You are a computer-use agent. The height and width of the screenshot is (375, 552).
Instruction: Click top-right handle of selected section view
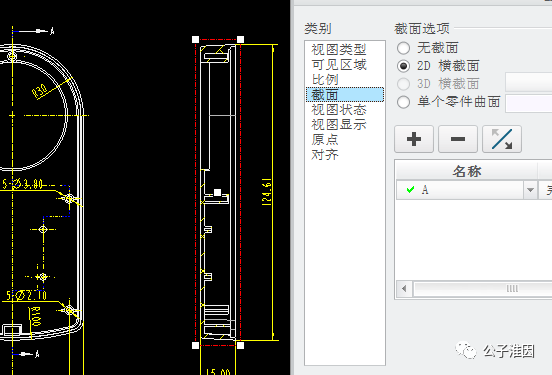240,39
